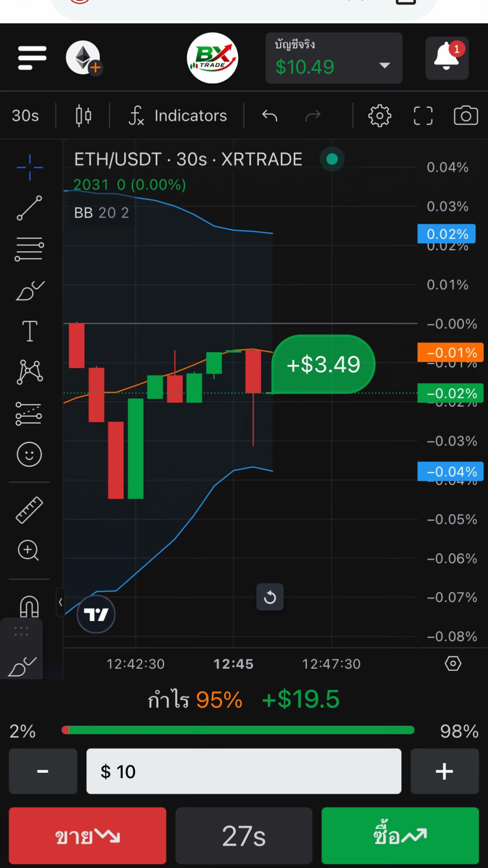This screenshot has width=488, height=868.
Task: Expand the real account balance dropdown
Action: click(334, 58)
